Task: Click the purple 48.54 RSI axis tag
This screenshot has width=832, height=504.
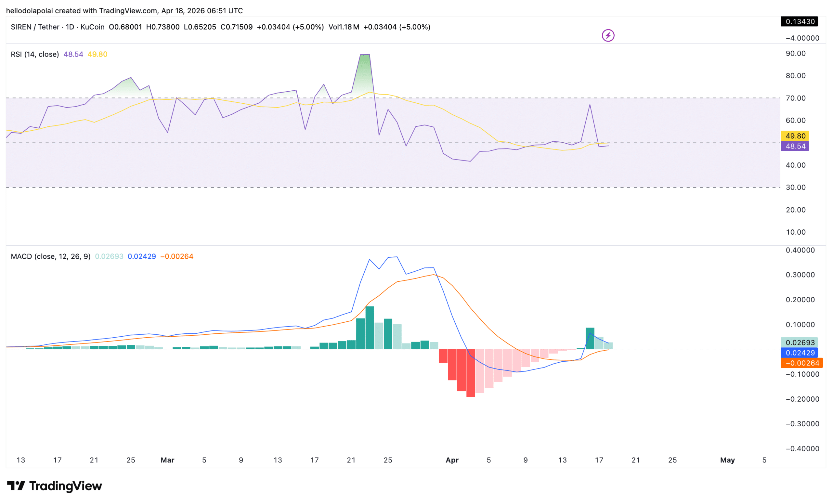Action: pos(795,146)
